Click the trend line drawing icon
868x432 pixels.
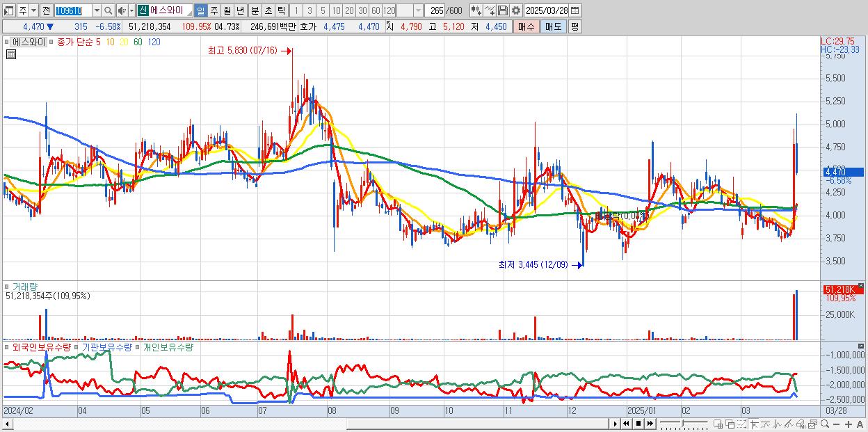pos(789,424)
